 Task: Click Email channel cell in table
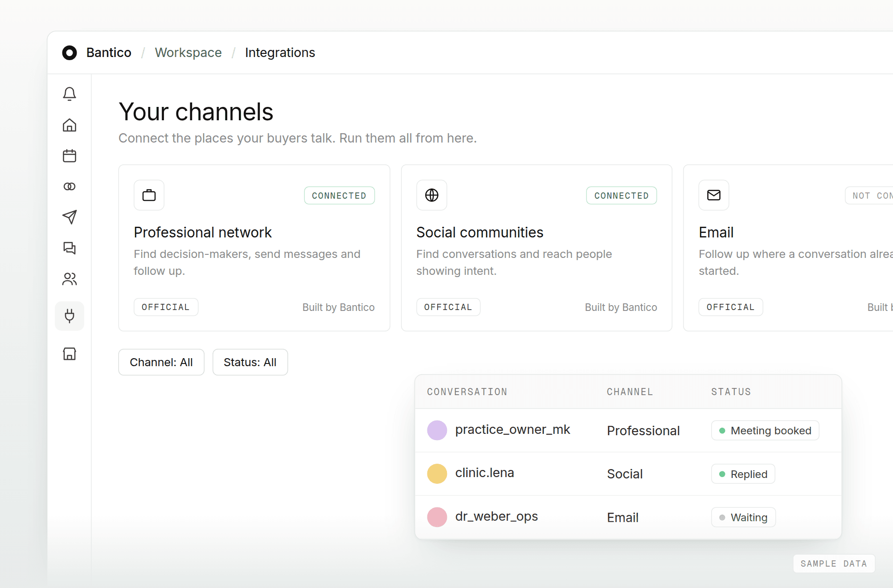pos(623,518)
